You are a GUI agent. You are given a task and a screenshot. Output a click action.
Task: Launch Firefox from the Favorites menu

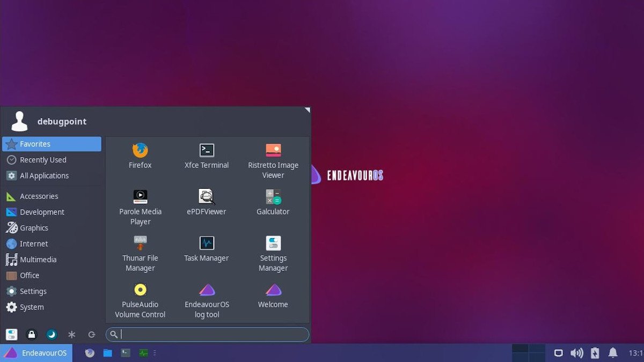pos(140,156)
